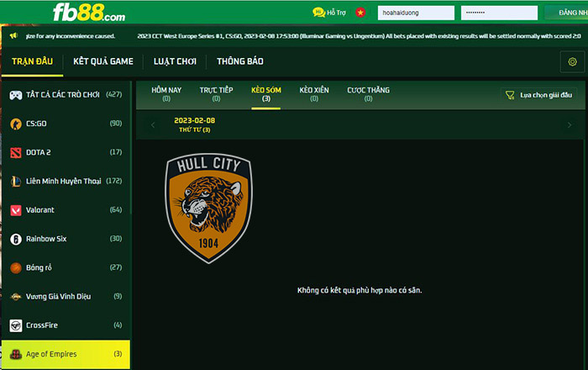This screenshot has width=588, height=370.
Task: Open the Lựa chọn giải đấu filter
Action: [x=539, y=95]
